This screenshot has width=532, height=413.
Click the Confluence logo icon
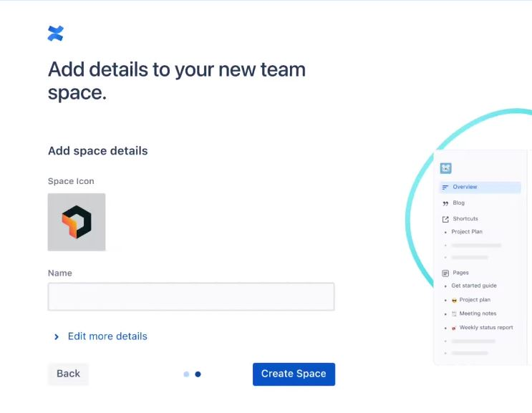56,33
